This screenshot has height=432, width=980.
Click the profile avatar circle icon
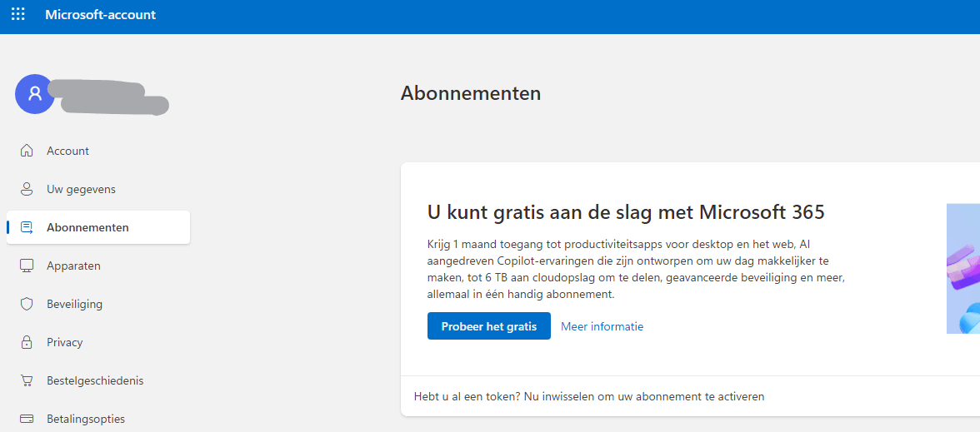[x=35, y=93]
